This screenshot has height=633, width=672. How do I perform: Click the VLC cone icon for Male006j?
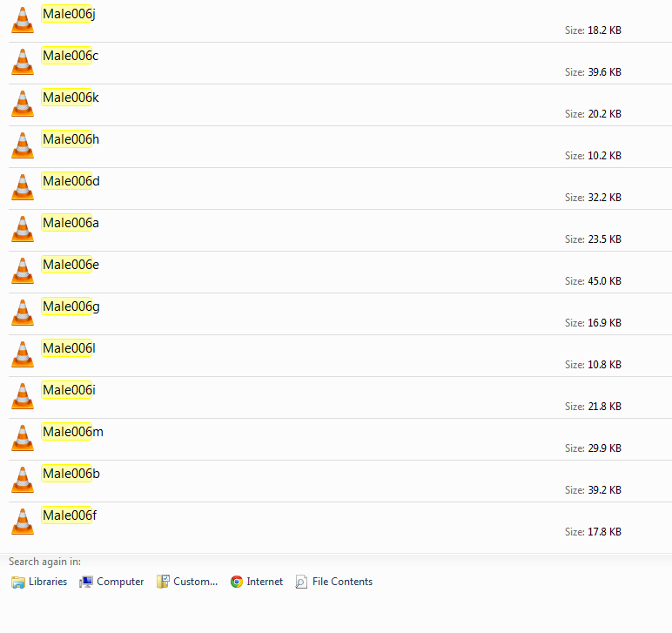pos(23,20)
